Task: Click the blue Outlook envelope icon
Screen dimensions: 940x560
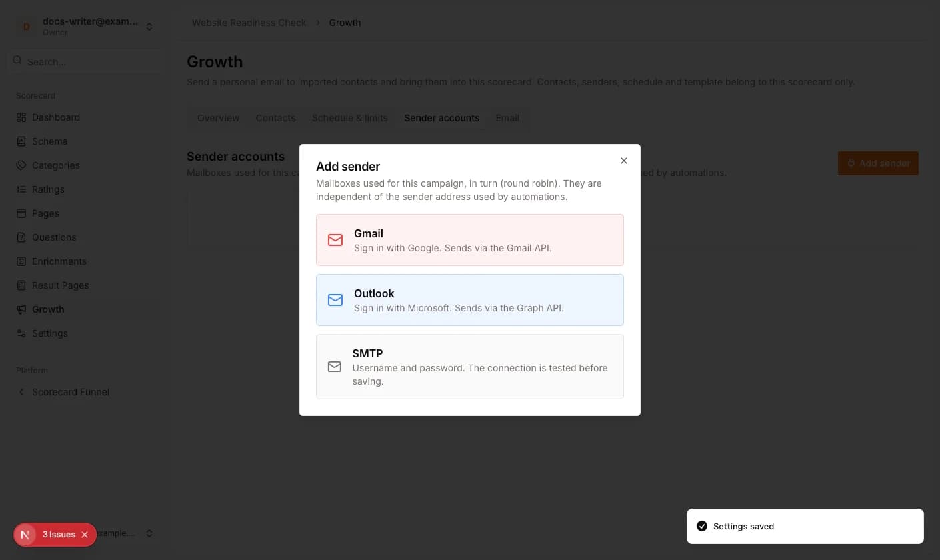Action: tap(335, 300)
